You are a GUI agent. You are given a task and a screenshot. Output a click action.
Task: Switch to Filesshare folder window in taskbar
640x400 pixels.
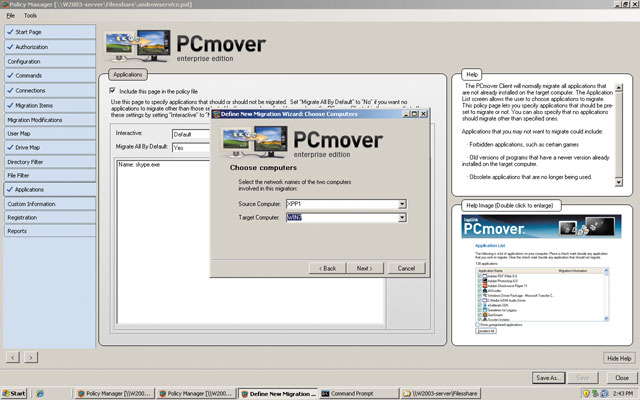[441, 393]
